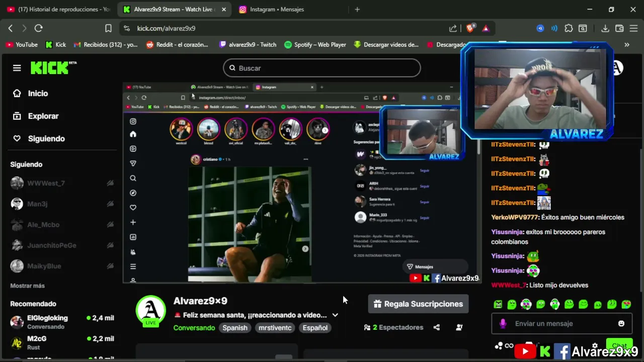Expand the stream title chevron
Viewport: 644px width, 362px height.
335,315
